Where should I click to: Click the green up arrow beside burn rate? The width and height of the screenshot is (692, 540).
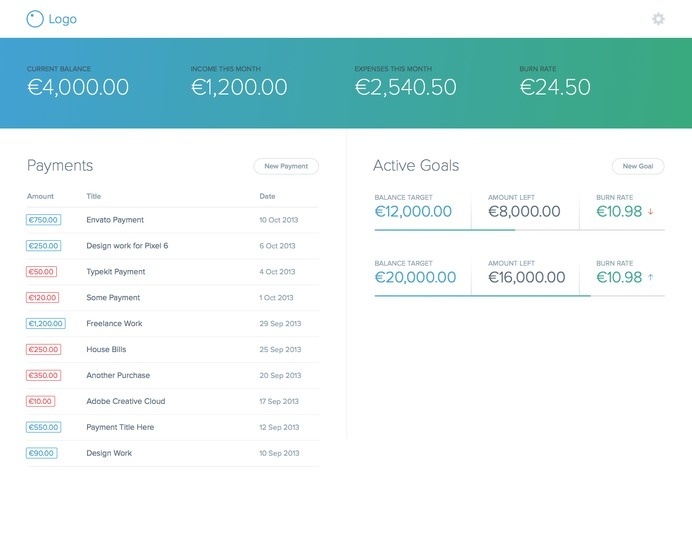tap(651, 277)
